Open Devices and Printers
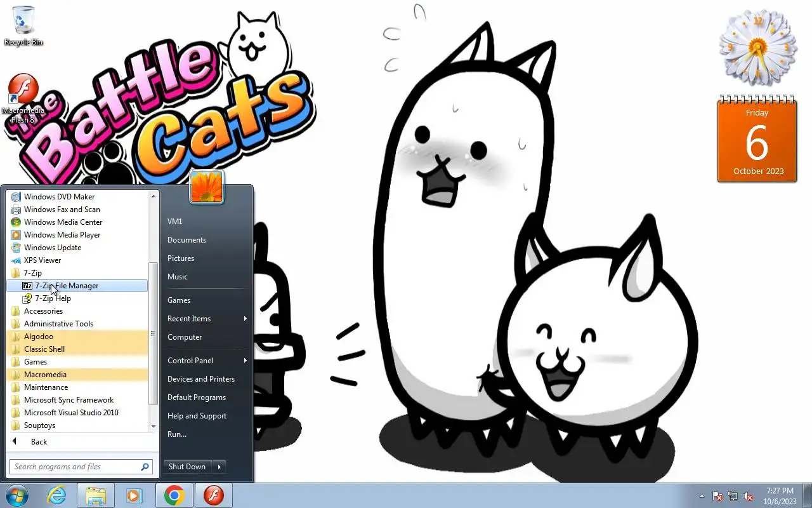 [x=207, y=379]
